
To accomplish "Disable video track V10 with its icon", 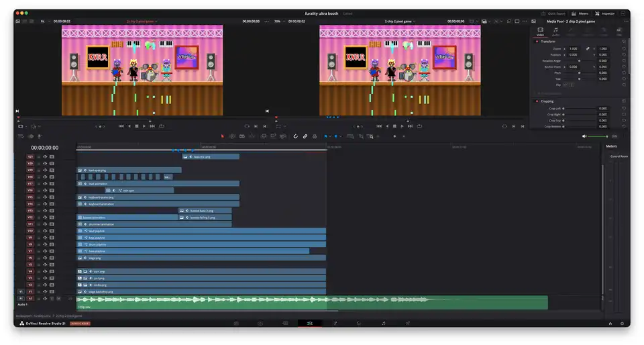I will (x=52, y=231).
